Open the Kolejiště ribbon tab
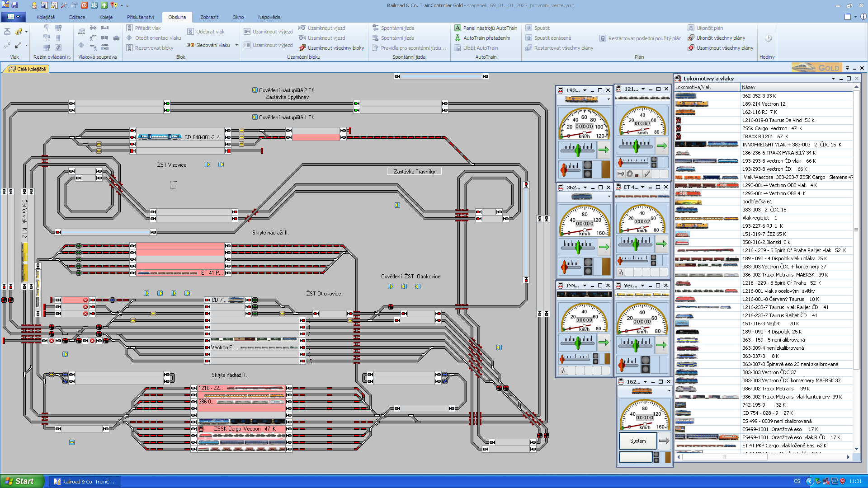This screenshot has width=868, height=488. click(x=46, y=17)
